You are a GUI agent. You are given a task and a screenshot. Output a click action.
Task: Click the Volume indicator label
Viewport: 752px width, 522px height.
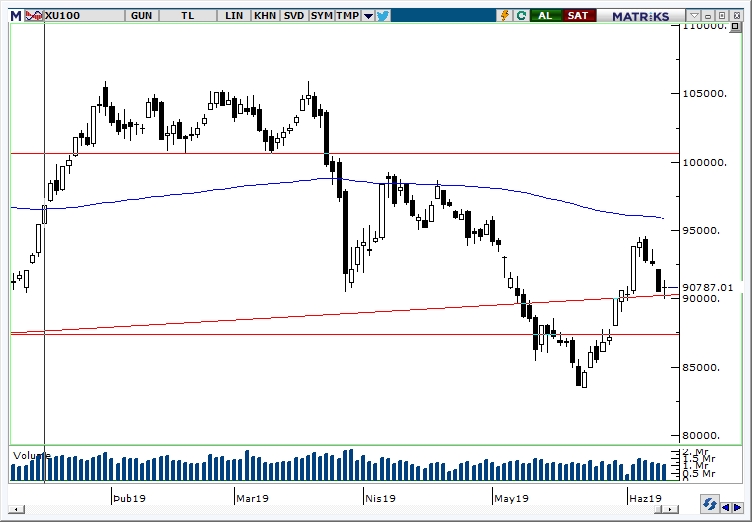point(32,455)
